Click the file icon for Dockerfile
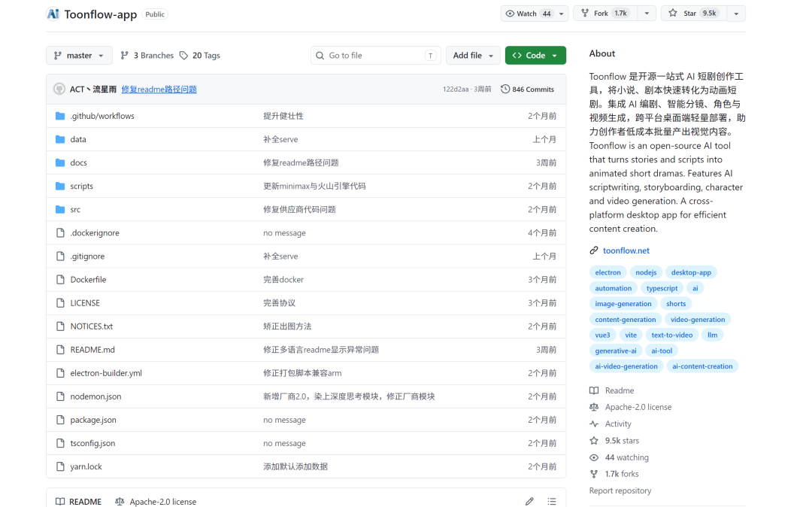The height and width of the screenshot is (507, 812). (60, 280)
